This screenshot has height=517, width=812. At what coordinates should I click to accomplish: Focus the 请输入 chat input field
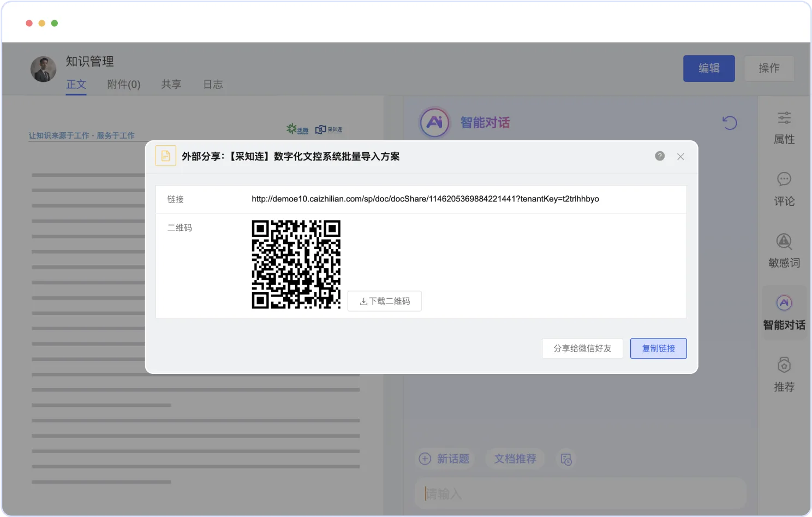580,494
